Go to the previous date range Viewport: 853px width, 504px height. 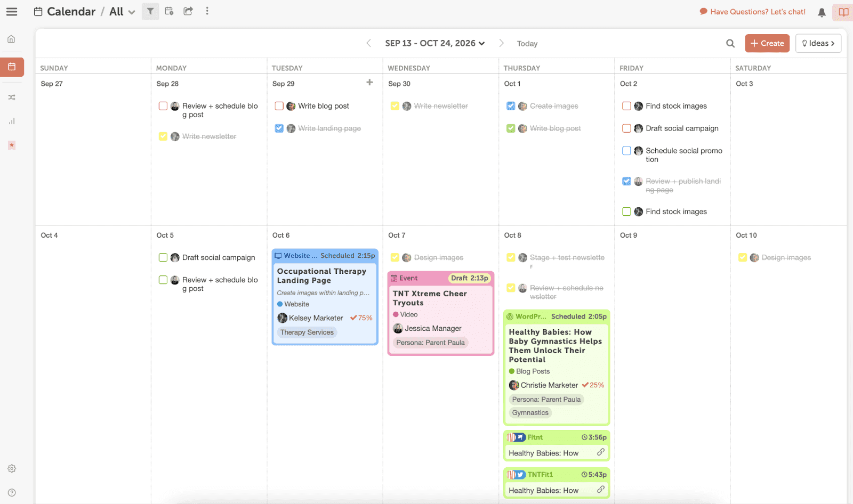[368, 44]
